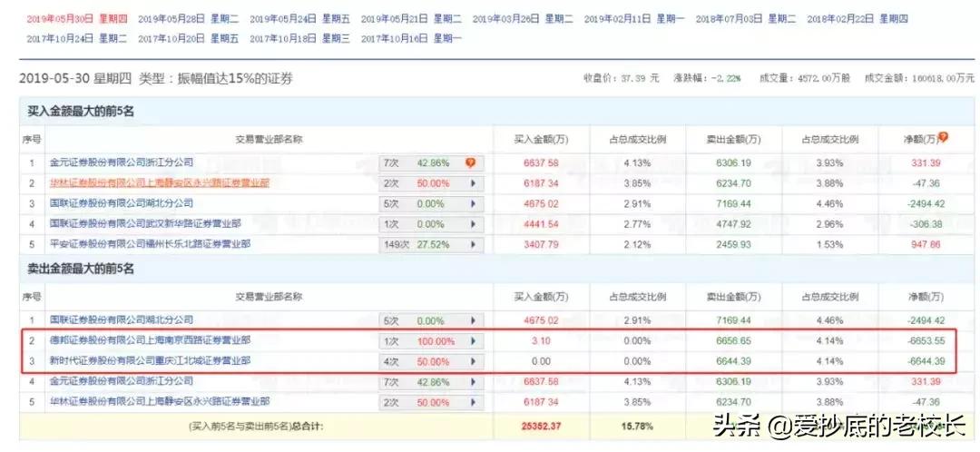Open 华林证券上海静安区永兴路 link in 卖出 table
The image size is (980, 452).
point(160,401)
